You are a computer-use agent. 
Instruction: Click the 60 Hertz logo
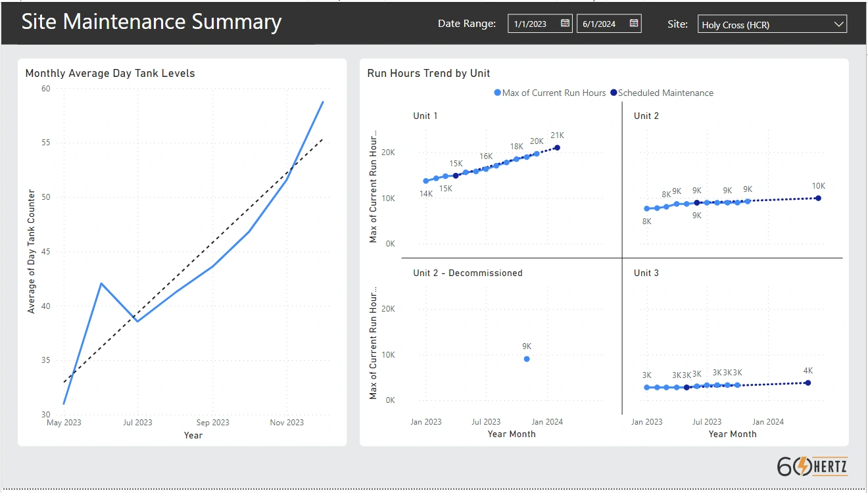point(812,466)
